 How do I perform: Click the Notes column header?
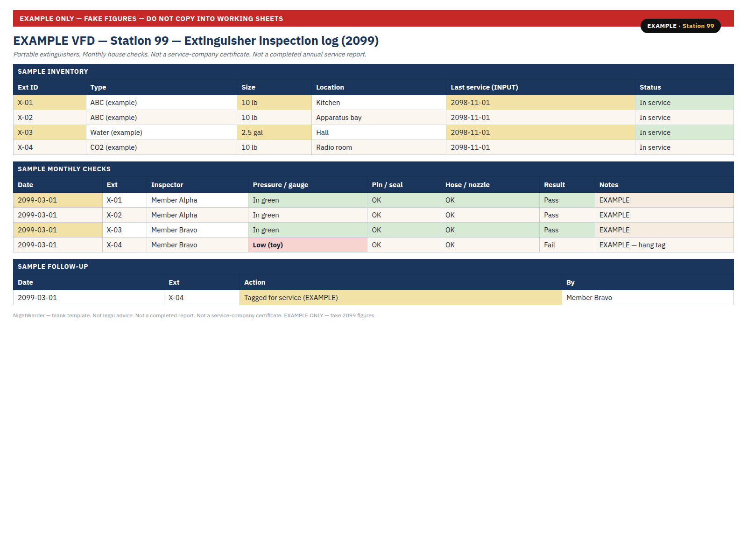(664, 185)
